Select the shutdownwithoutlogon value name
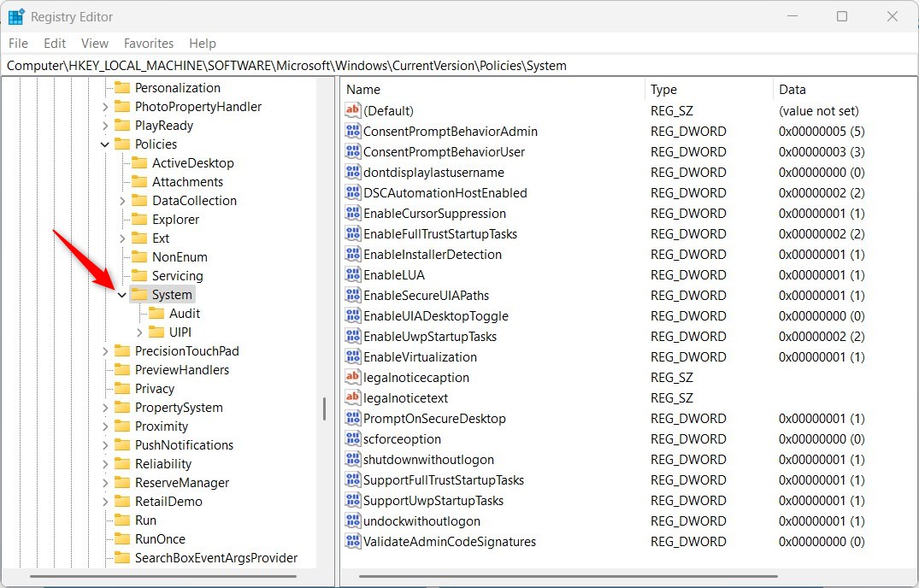Screen dimensions: 919x588 pyautogui.click(x=428, y=459)
